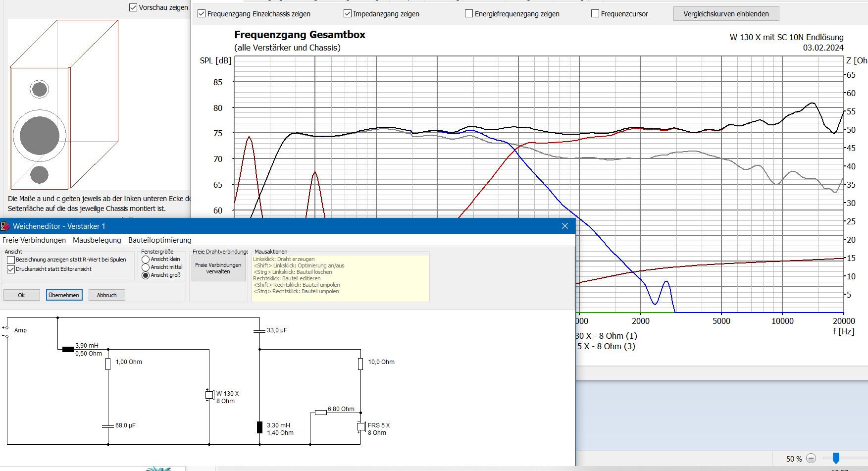Open the Mausbelegung menu
The width and height of the screenshot is (868, 471).
[x=97, y=240]
